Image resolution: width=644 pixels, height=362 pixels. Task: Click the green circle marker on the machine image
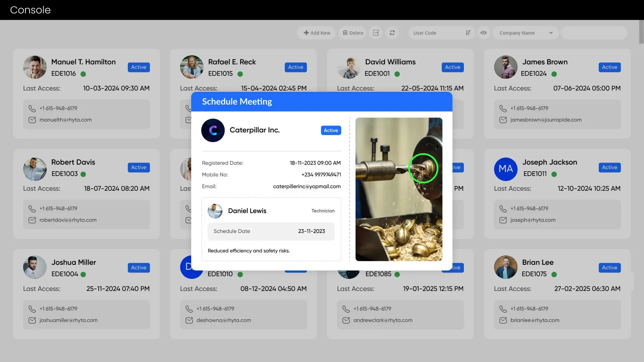coord(423,168)
